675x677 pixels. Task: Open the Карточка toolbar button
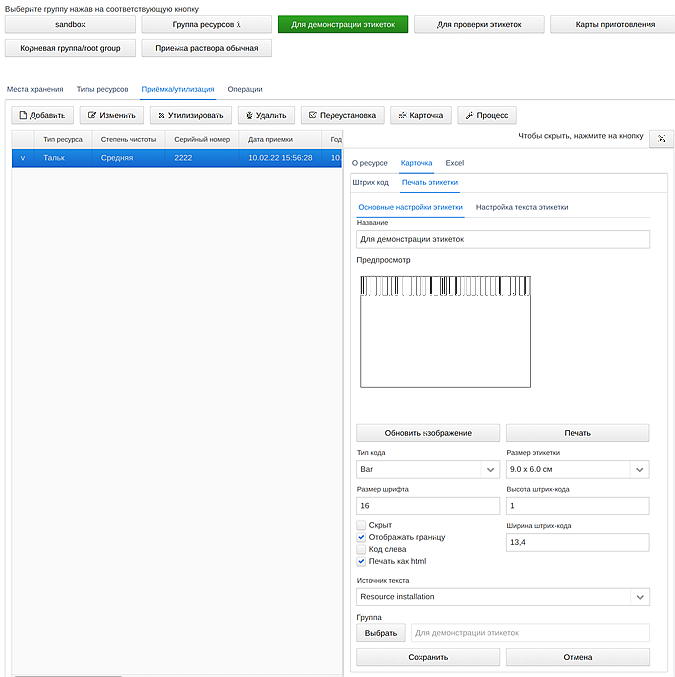click(421, 115)
